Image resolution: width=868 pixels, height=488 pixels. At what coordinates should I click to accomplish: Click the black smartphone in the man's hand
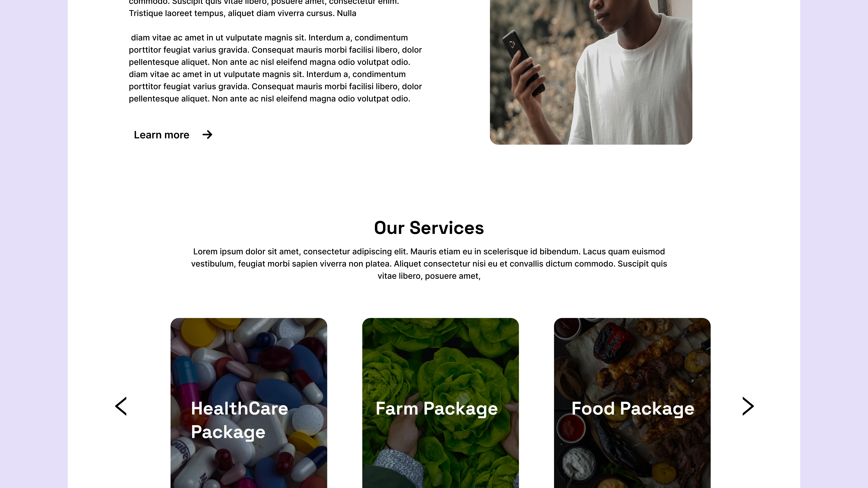click(x=523, y=62)
